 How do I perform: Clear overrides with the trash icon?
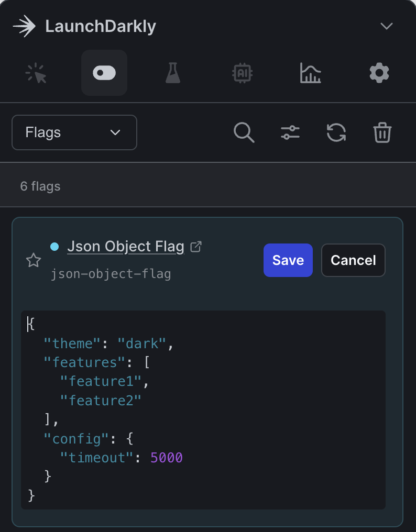tap(382, 132)
